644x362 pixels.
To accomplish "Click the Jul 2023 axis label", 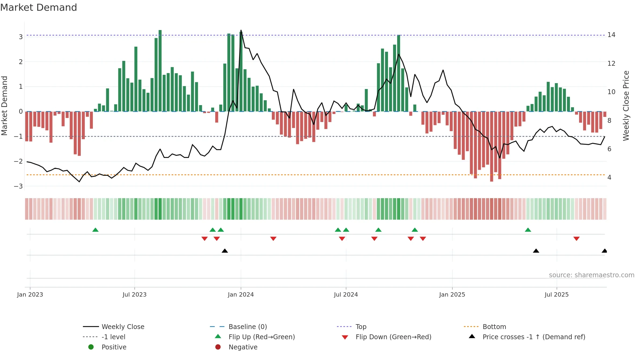I will pos(134,294).
